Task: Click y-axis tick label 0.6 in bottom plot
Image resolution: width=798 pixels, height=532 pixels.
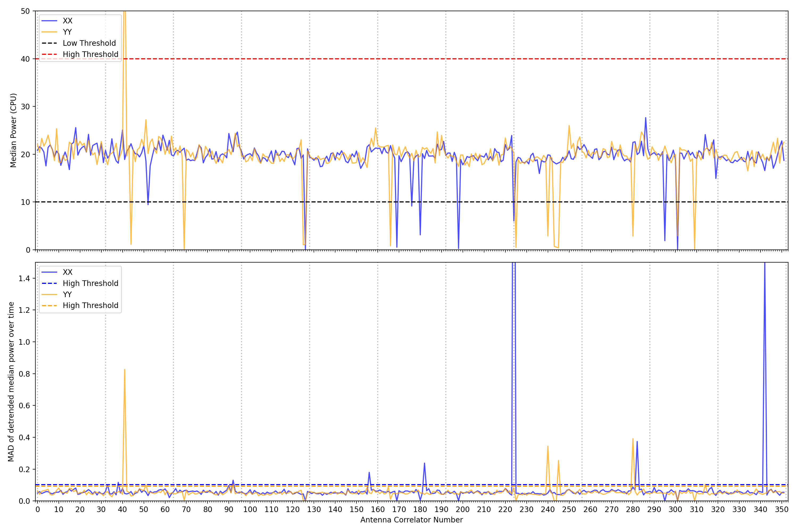Action: pos(24,406)
